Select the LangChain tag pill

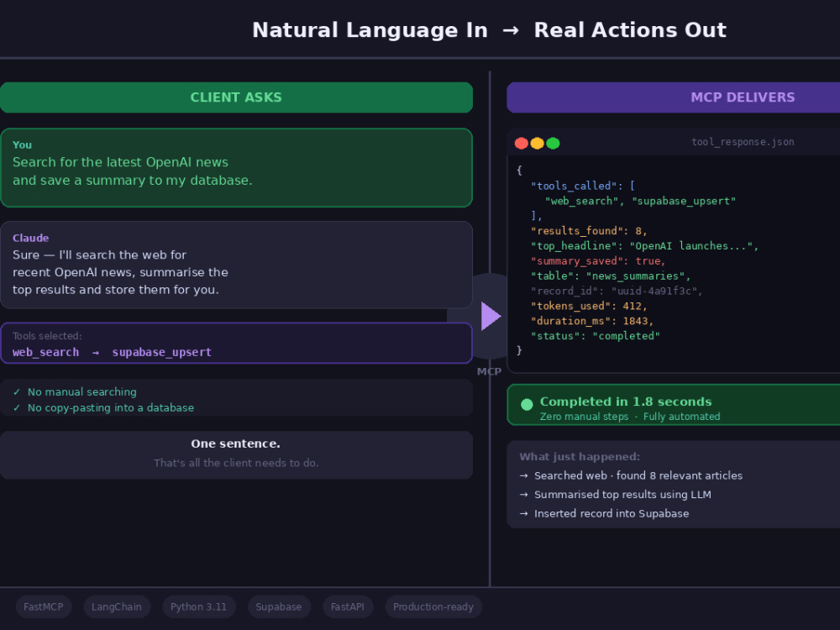click(x=117, y=607)
